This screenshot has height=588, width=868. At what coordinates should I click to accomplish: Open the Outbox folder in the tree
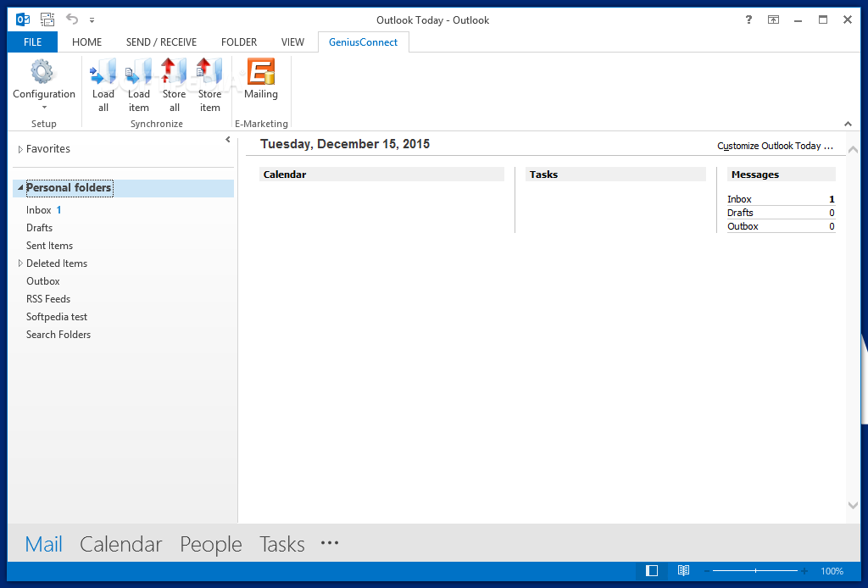42,281
